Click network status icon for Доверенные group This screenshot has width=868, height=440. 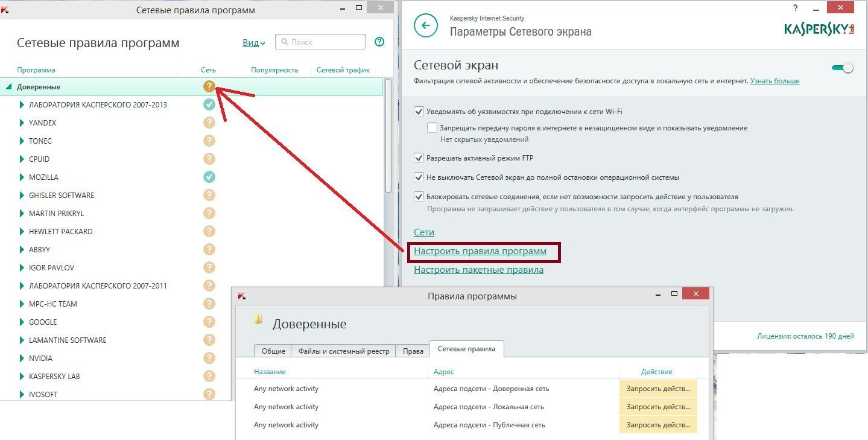coord(209,86)
